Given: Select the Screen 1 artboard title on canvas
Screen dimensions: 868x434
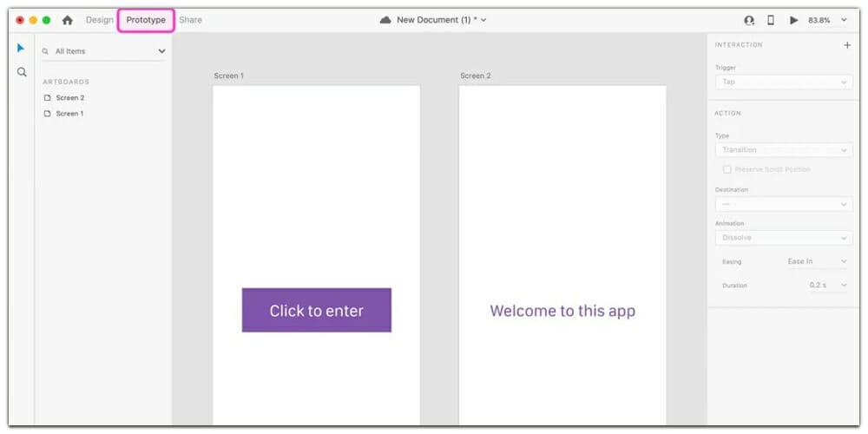Looking at the screenshot, I should 228,76.
